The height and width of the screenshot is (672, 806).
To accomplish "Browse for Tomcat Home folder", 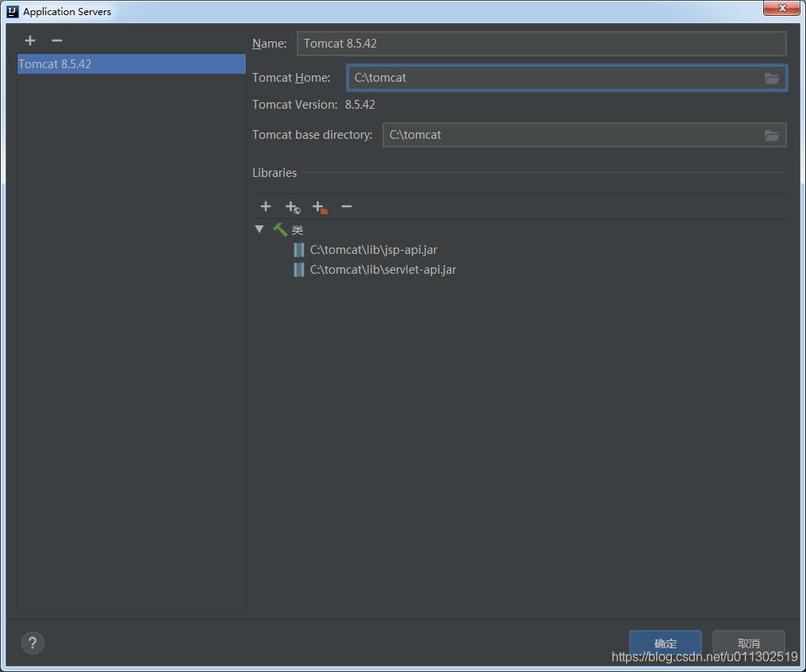I will click(772, 79).
